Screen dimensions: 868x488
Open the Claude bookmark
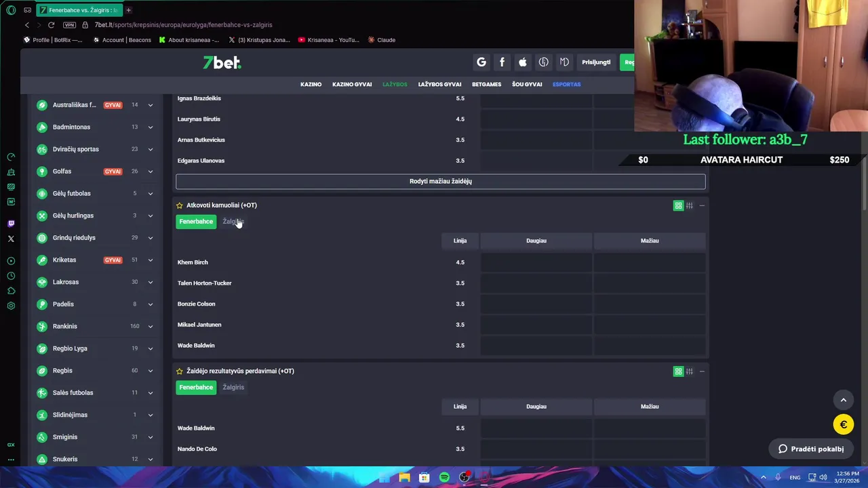382,40
